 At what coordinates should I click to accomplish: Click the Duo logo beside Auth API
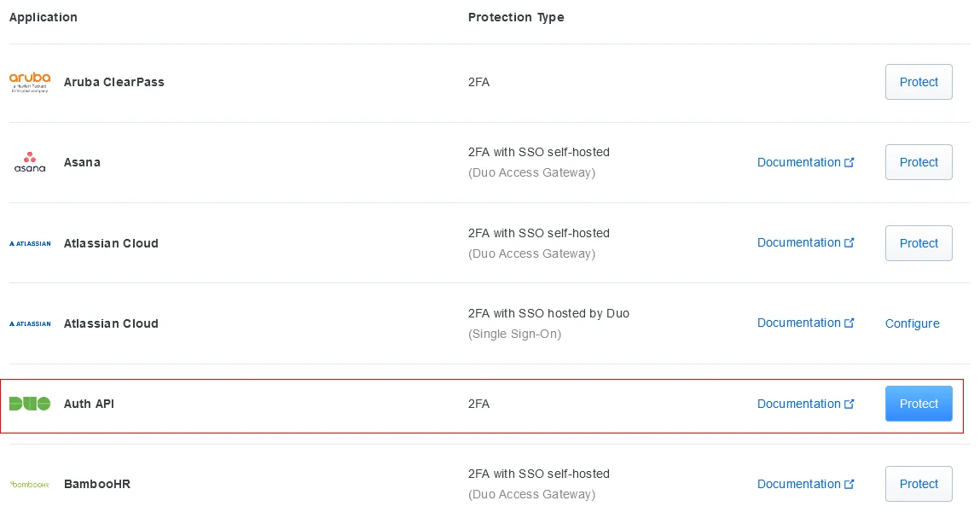30,404
